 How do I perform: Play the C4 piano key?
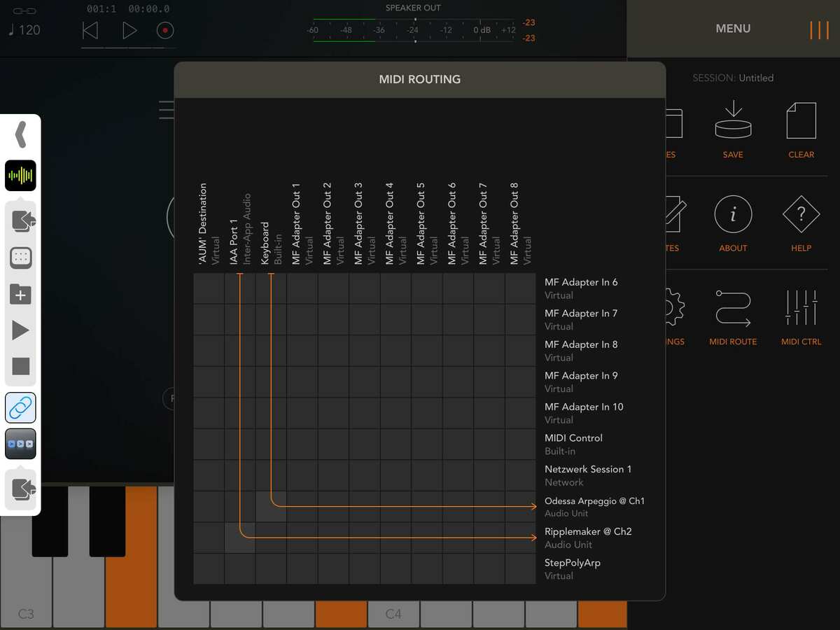(393, 614)
